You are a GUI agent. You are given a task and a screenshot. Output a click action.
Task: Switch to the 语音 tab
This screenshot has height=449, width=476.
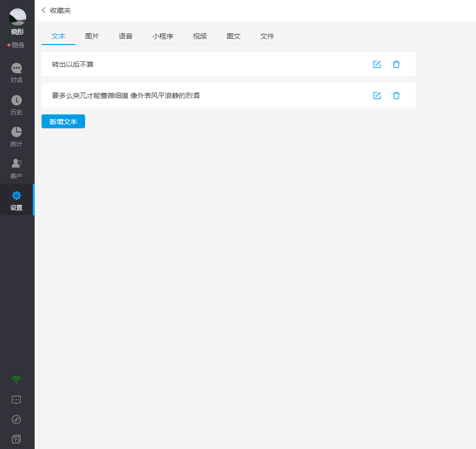pyautogui.click(x=126, y=37)
